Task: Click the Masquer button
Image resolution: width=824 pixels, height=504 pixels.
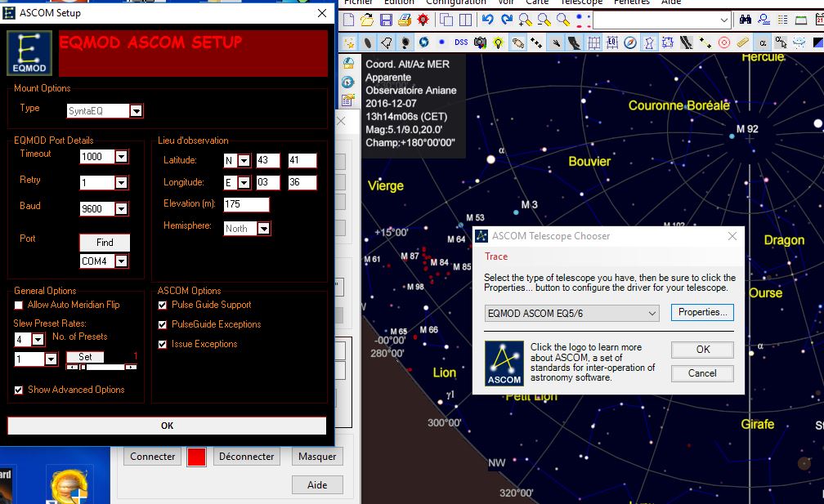Action: (317, 457)
